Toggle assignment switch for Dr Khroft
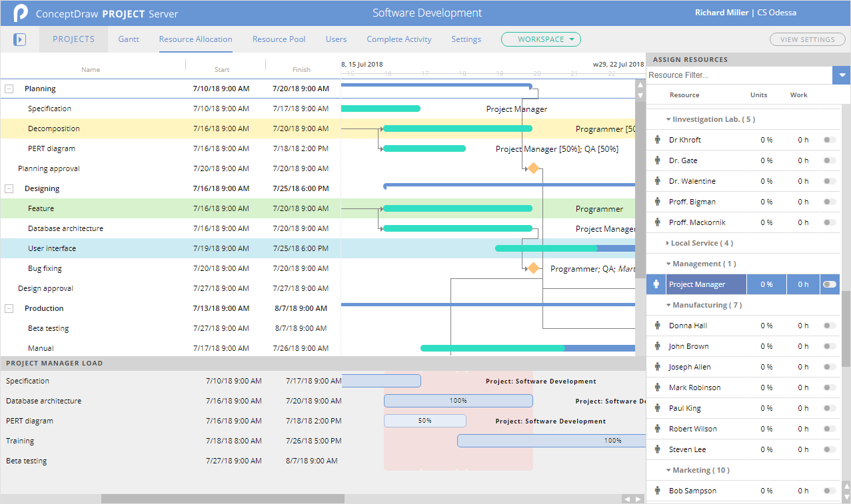Image resolution: width=851 pixels, height=504 pixels. (x=830, y=140)
